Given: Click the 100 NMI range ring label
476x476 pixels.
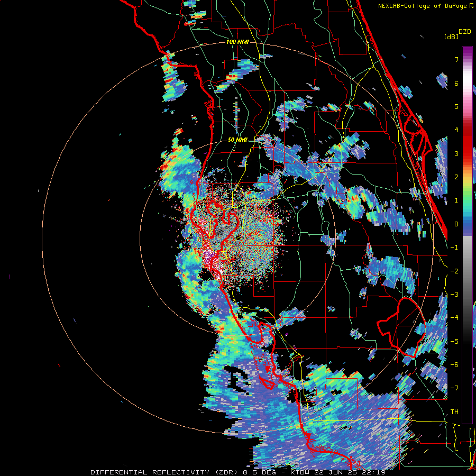Looking at the screenshot, I should click(x=237, y=42).
